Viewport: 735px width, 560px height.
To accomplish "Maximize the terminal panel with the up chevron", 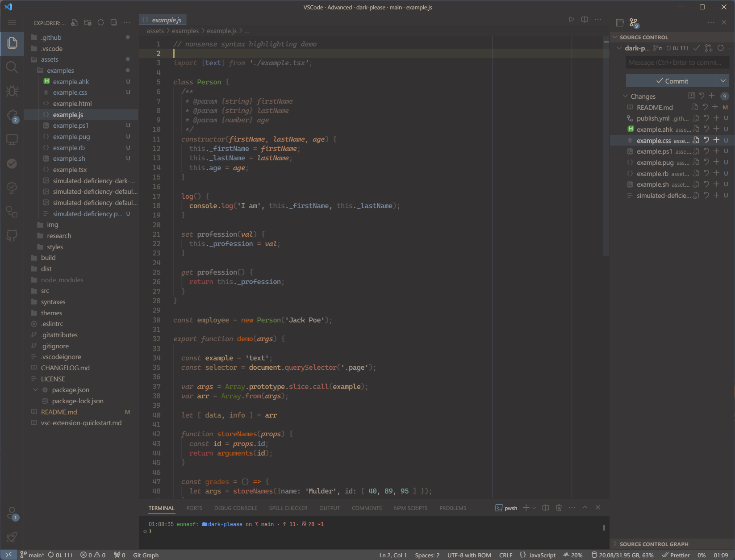I will coord(585,508).
